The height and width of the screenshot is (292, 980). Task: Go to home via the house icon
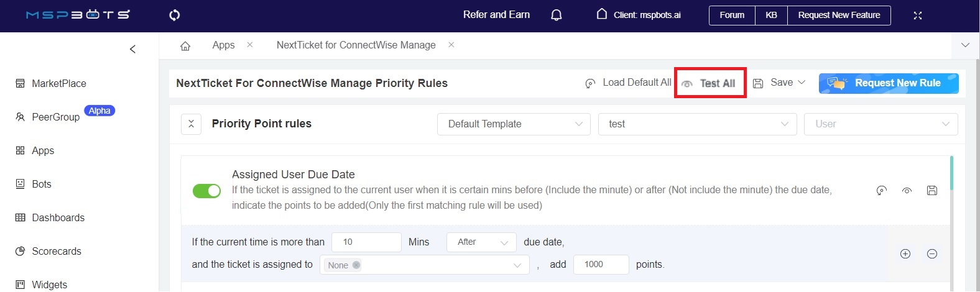pyautogui.click(x=185, y=46)
